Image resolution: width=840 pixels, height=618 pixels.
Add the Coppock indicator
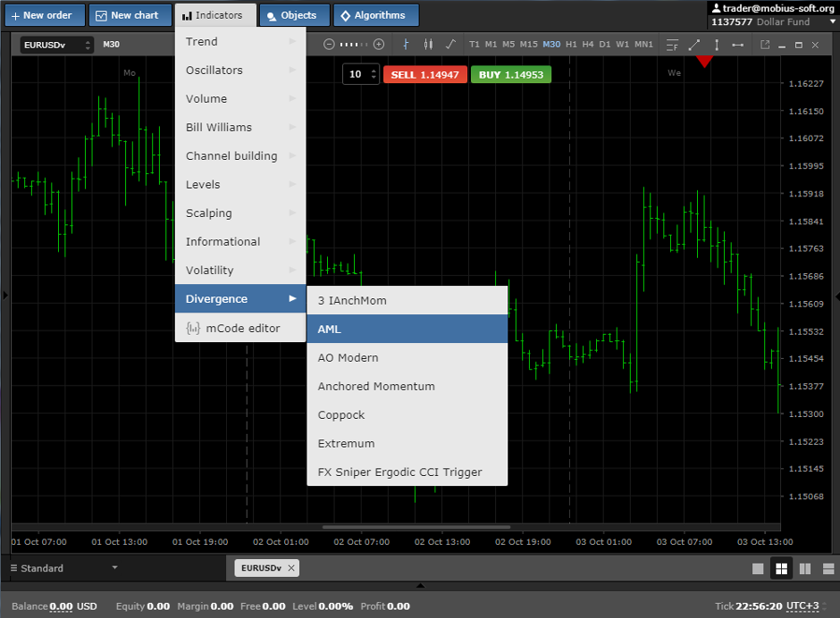[x=407, y=415]
